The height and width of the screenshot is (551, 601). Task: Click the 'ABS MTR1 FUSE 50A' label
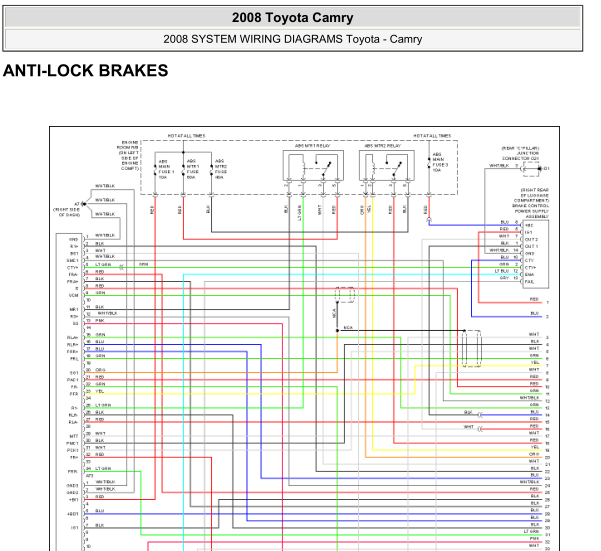(193, 169)
